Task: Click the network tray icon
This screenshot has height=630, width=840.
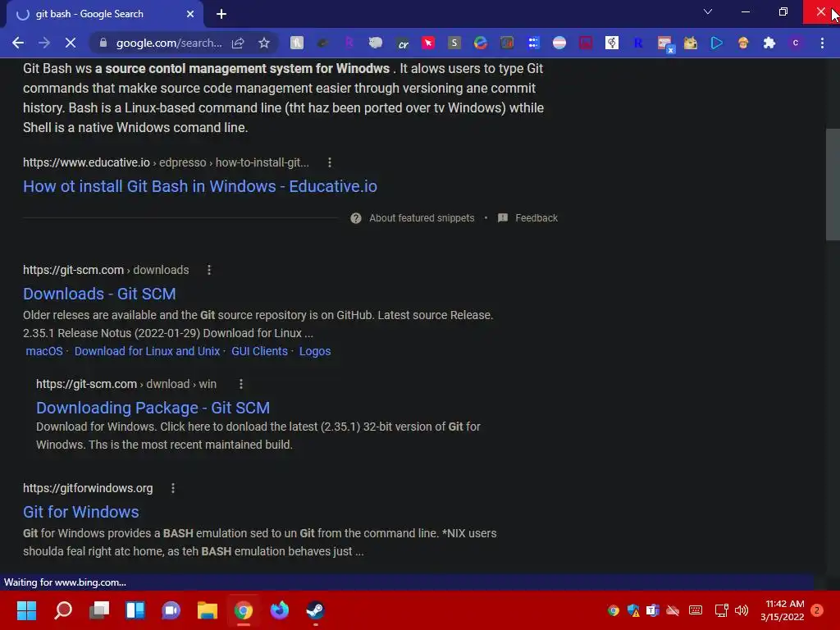Action: pyautogui.click(x=721, y=610)
